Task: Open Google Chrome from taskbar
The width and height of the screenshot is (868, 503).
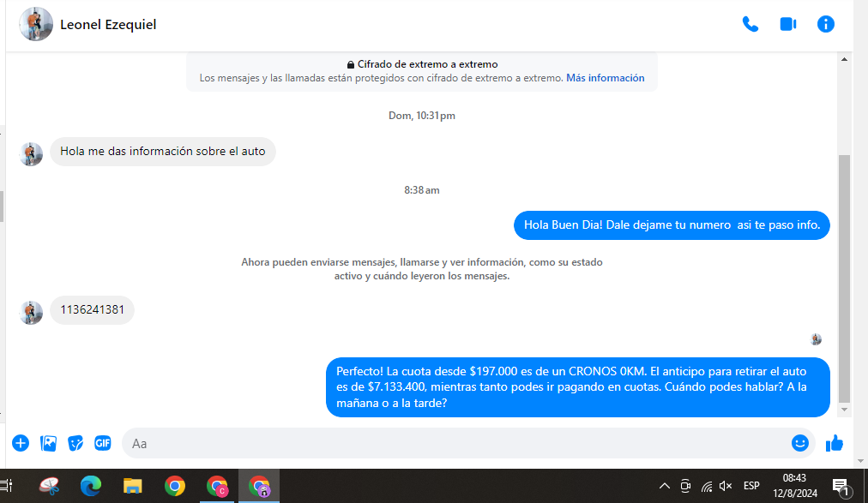Action: (x=175, y=487)
